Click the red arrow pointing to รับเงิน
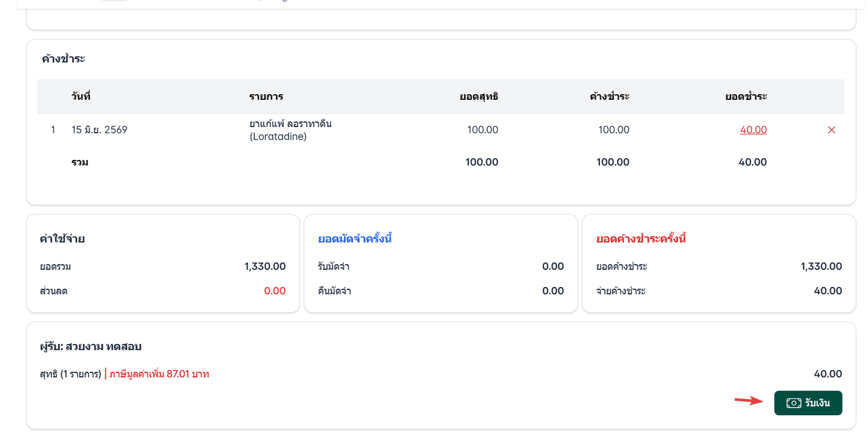This screenshot has width=868, height=432. tap(748, 400)
